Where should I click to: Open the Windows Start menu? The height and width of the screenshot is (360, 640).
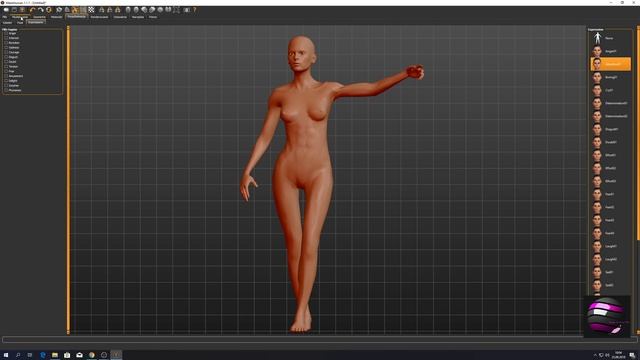pyautogui.click(x=6, y=355)
